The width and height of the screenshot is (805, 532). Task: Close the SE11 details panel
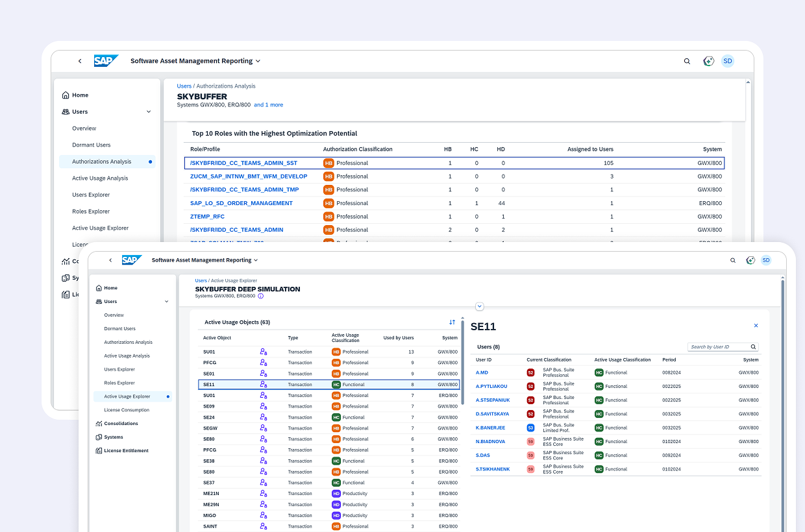point(756,326)
